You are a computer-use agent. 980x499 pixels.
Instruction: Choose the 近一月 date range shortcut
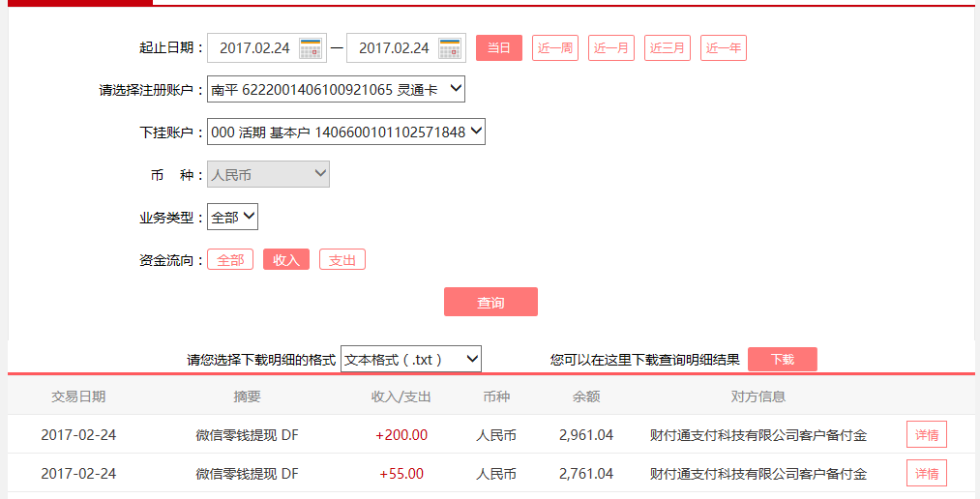611,48
